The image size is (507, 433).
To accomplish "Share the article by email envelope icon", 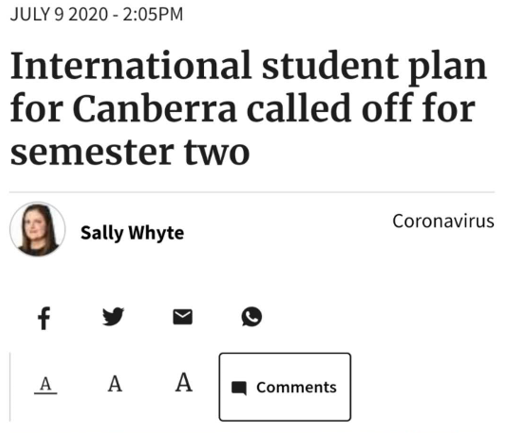I will point(183,317).
